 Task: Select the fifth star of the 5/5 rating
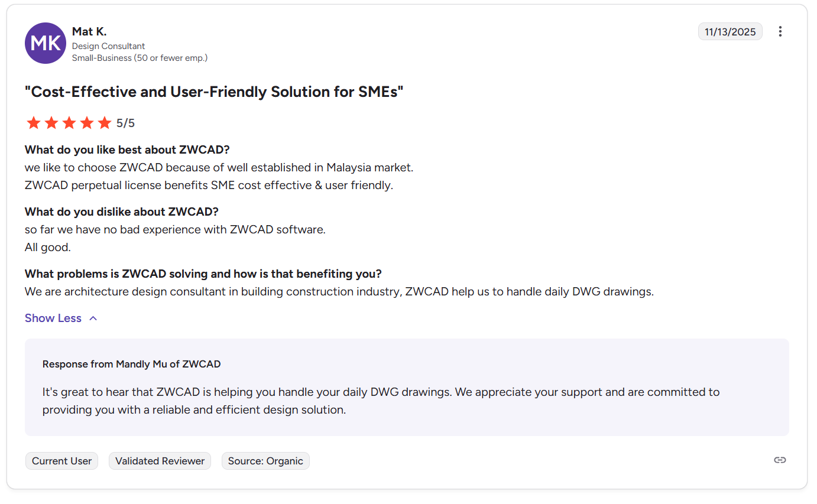tap(105, 122)
